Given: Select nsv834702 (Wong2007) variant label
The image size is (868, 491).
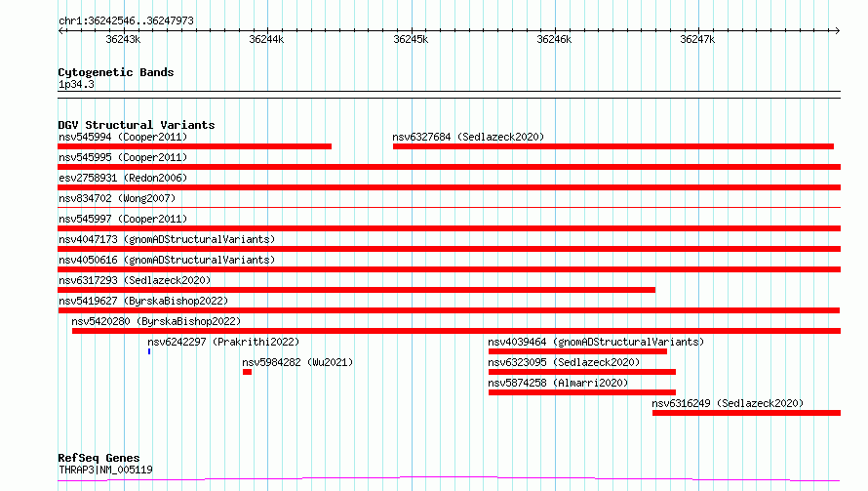Looking at the screenshot, I should point(117,198).
